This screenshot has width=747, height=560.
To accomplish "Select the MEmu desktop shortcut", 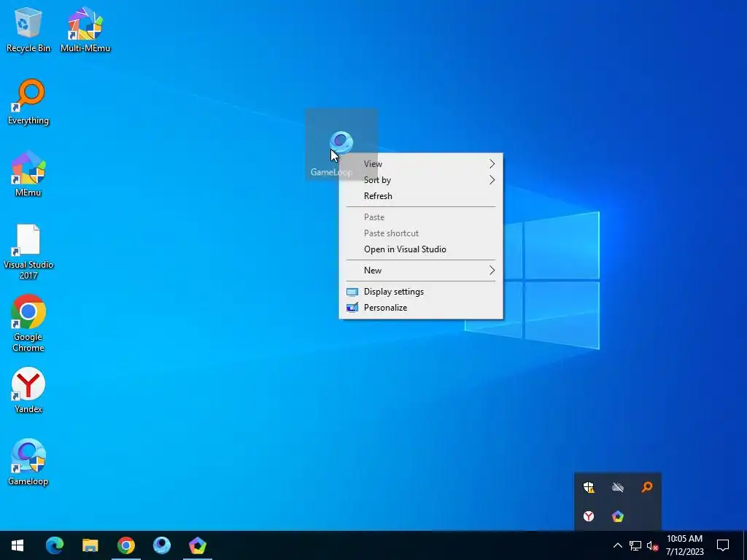I will pyautogui.click(x=28, y=174).
